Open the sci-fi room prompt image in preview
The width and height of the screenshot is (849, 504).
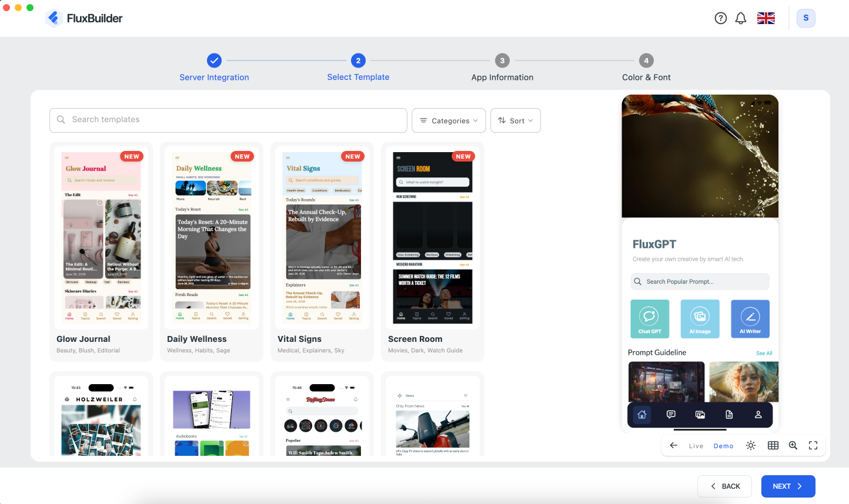point(667,382)
